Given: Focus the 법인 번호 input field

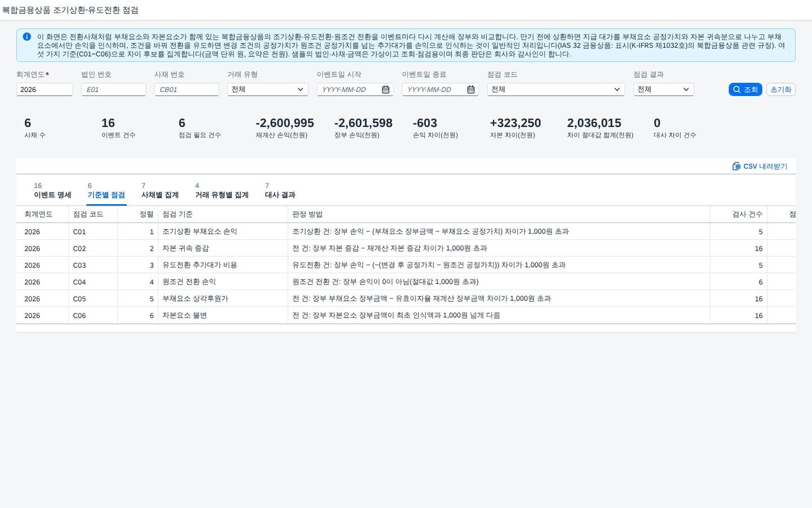Looking at the screenshot, I should pos(113,90).
